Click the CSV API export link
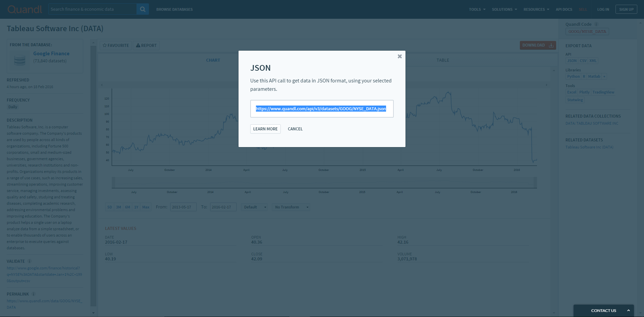Screen dimensions: 644x317 coord(583,61)
